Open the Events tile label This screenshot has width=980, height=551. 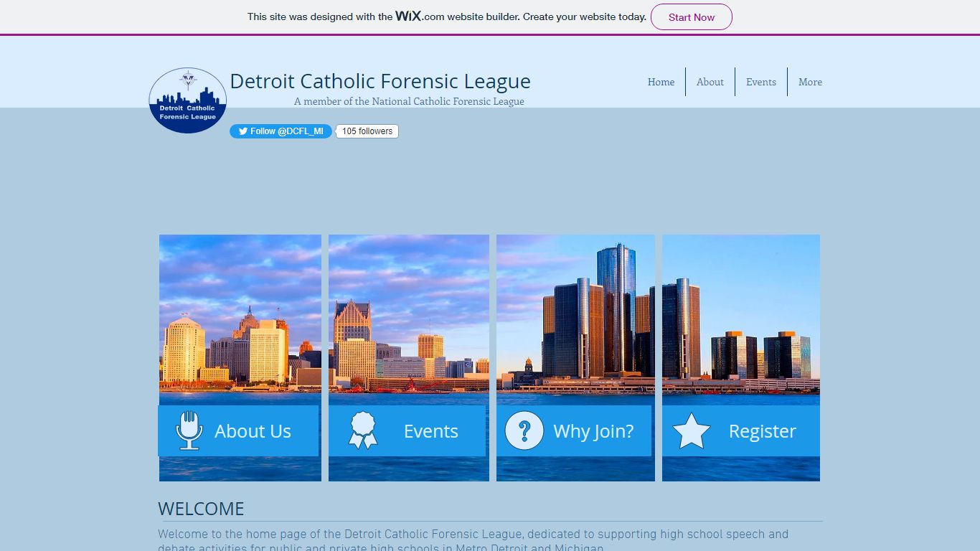pos(430,431)
